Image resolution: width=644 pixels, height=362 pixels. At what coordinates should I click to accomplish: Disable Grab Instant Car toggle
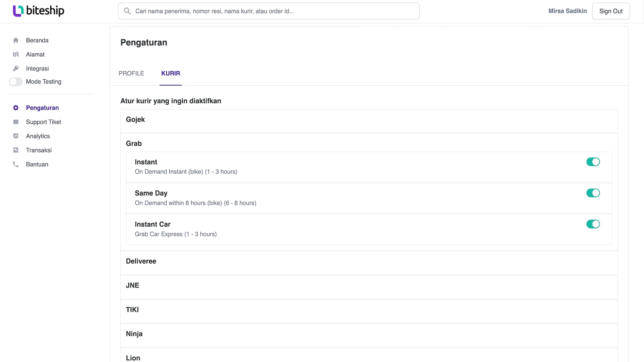point(593,224)
